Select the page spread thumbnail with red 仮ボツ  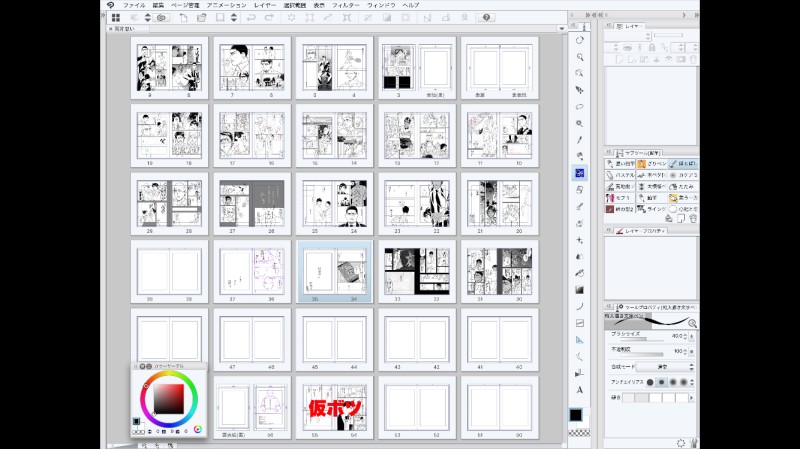(334, 408)
